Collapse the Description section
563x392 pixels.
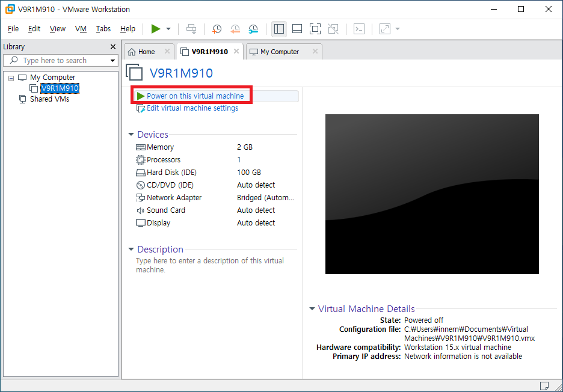pyautogui.click(x=131, y=249)
